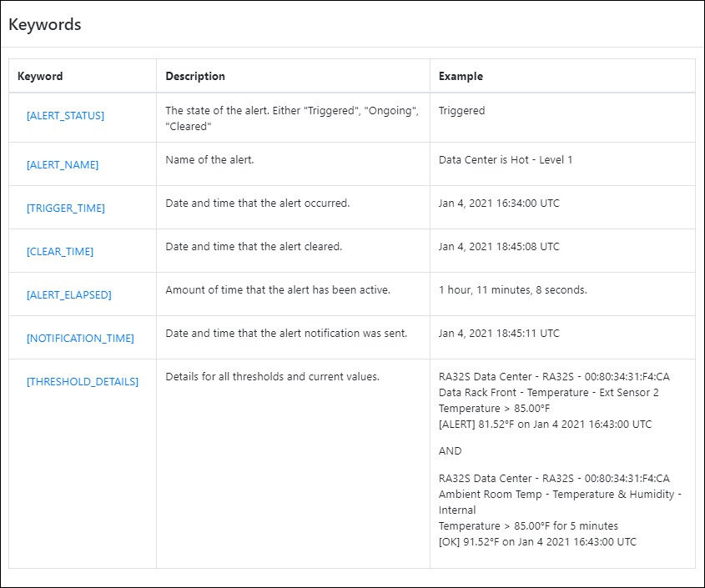Click the "AND" text in threshold example
The height and width of the screenshot is (588, 705).
point(450,451)
